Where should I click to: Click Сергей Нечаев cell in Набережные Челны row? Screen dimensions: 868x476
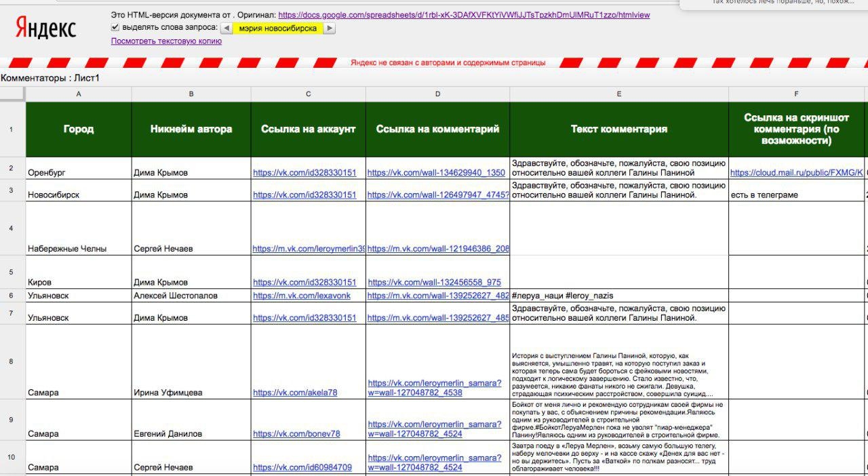191,229
